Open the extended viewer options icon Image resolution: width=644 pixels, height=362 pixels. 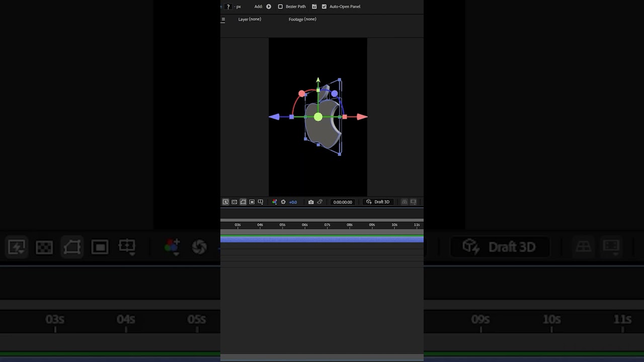(414, 202)
